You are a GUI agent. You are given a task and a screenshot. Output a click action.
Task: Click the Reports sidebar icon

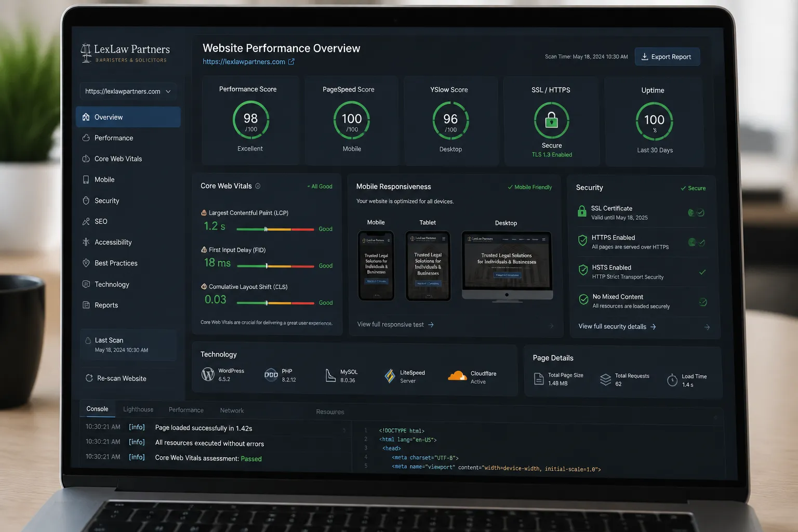[86, 305]
